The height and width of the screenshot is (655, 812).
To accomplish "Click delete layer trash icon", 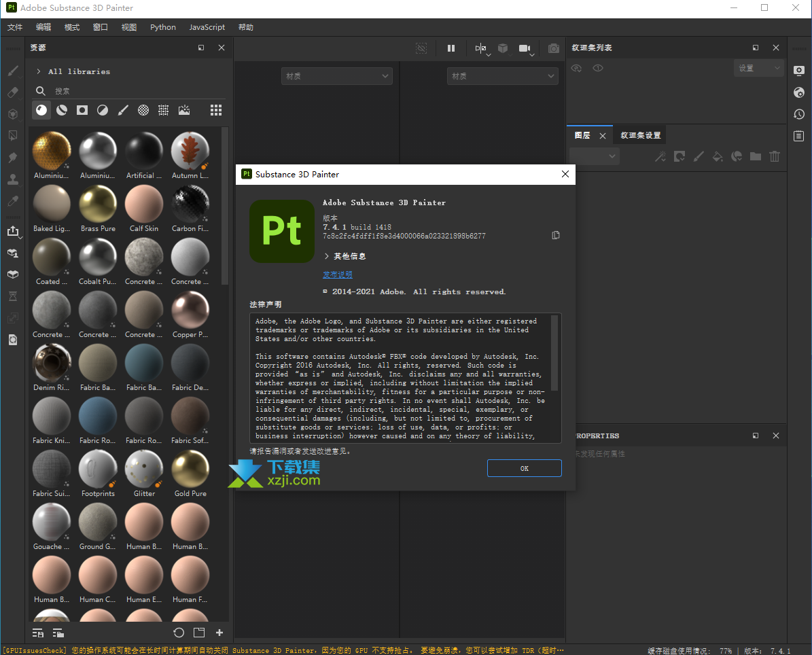I will click(774, 156).
